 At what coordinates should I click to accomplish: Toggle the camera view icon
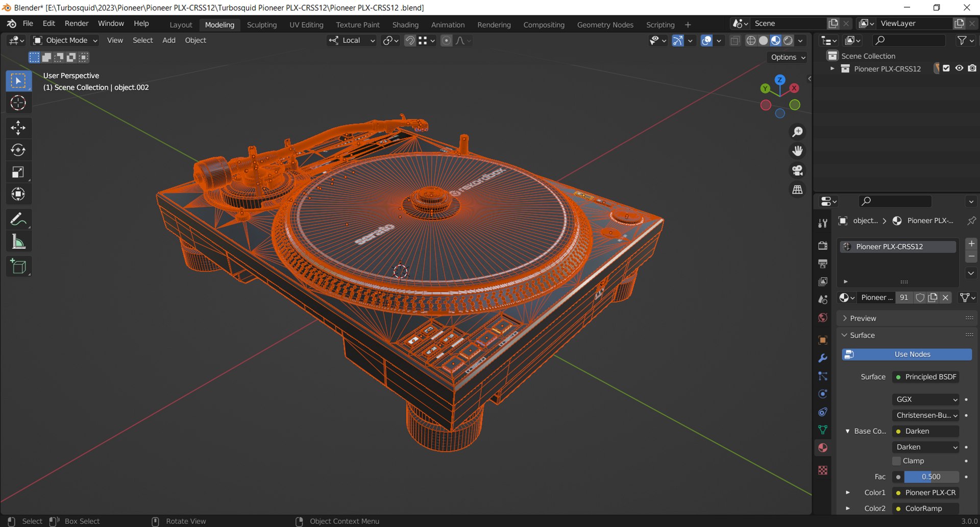point(797,170)
